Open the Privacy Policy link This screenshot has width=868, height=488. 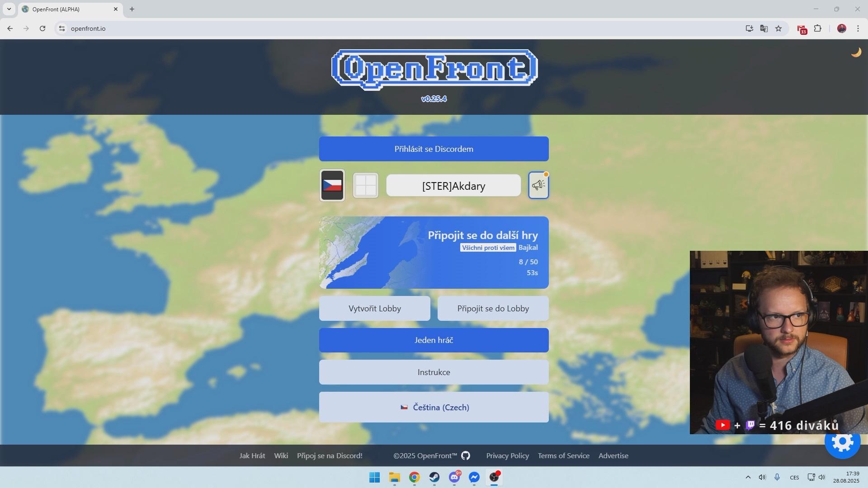pos(507,455)
